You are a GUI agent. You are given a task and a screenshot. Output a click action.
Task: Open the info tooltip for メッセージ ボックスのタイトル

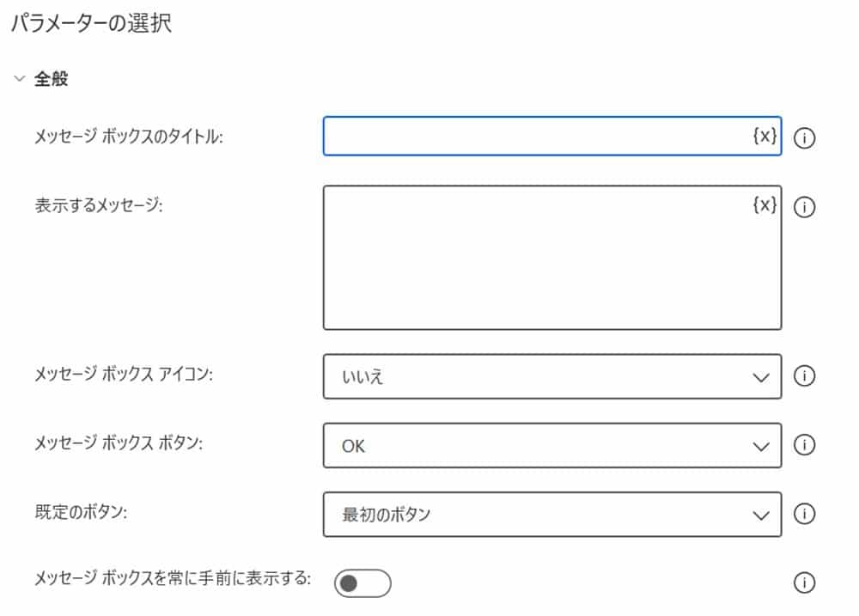pos(804,136)
